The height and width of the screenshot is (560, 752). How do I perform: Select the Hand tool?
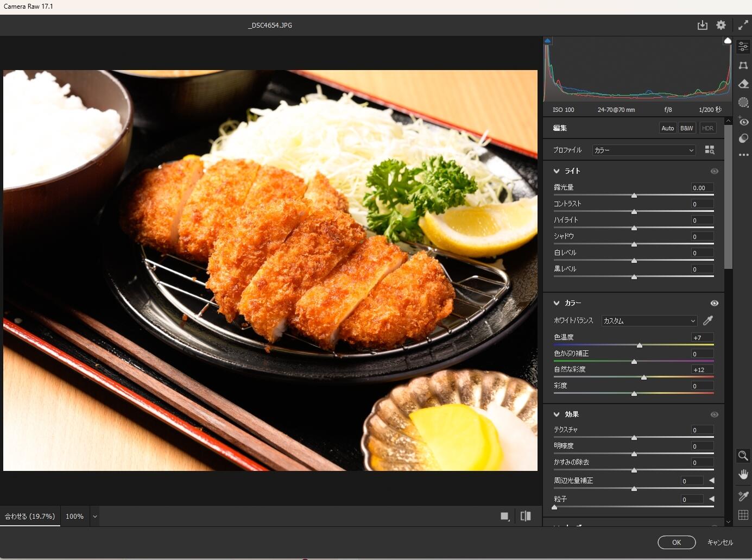pos(743,474)
